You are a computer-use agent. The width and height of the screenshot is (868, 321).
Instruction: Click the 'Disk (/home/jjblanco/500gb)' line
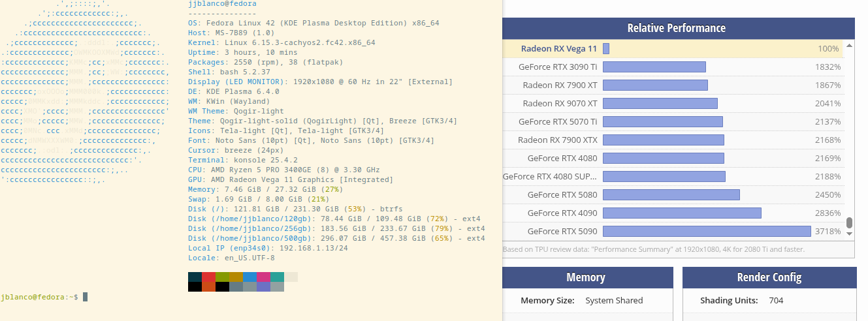336,238
